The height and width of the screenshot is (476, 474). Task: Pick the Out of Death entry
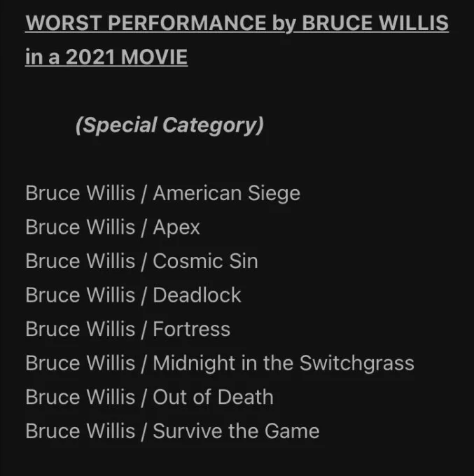(x=149, y=397)
